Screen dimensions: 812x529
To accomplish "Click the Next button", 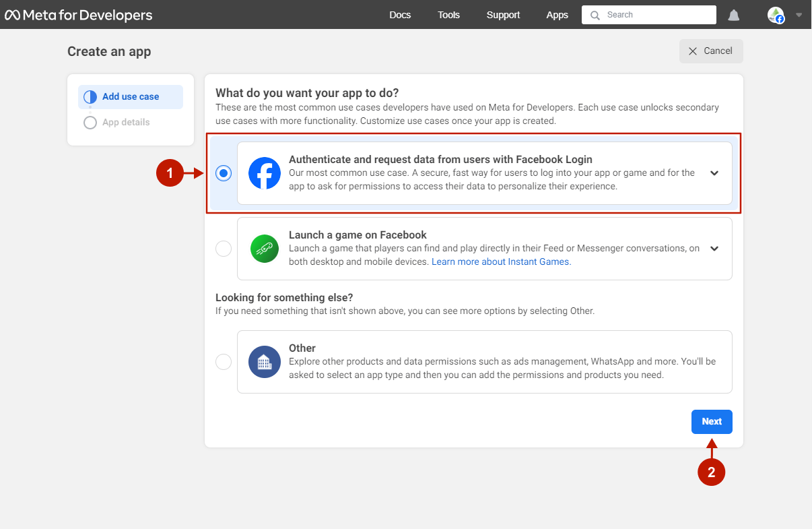I will [x=712, y=422].
